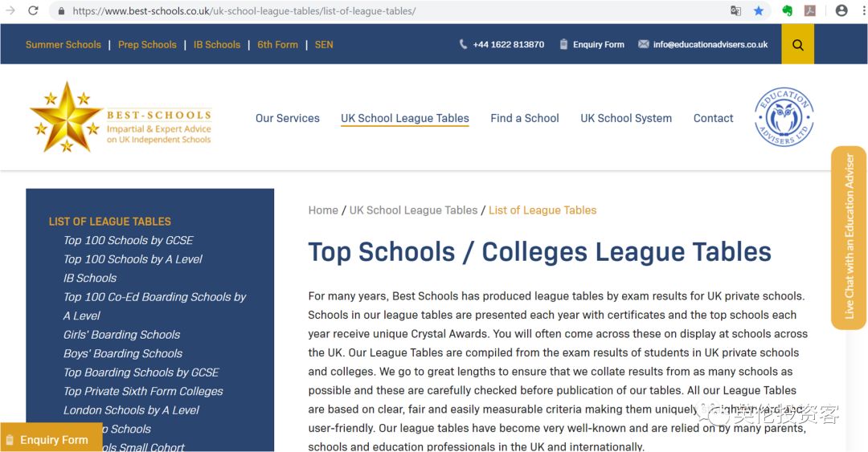Click the Home breadcrumb link

pyautogui.click(x=323, y=210)
